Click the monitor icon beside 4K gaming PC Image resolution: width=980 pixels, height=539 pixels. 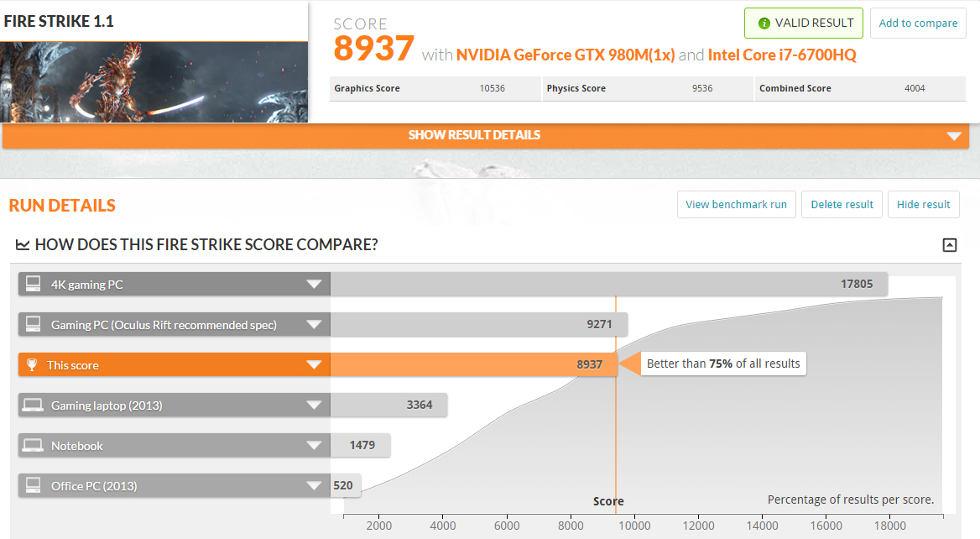33,284
